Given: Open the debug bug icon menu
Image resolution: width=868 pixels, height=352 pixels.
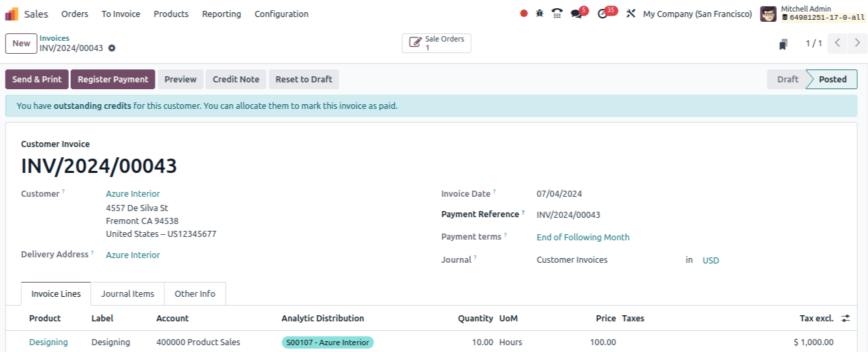Looking at the screenshot, I should [540, 14].
